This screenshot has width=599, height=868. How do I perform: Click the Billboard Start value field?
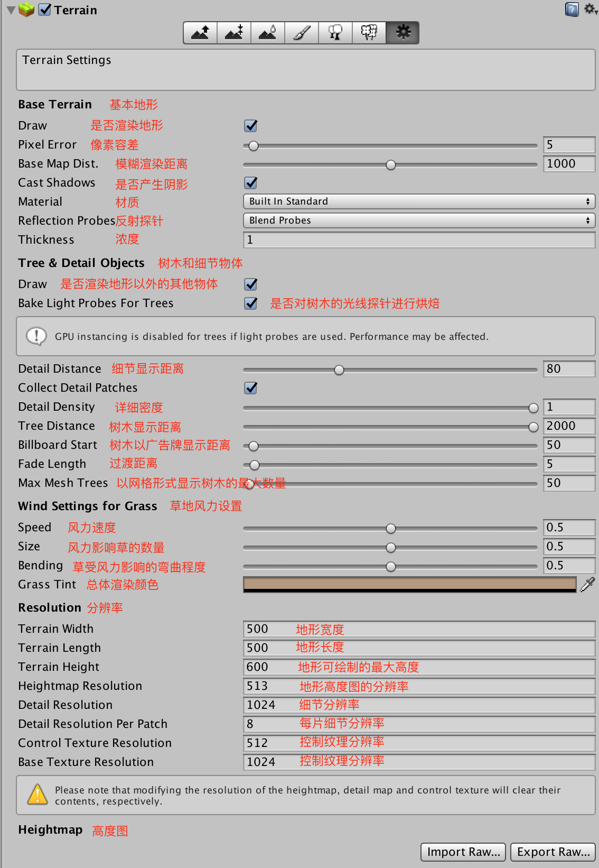569,445
